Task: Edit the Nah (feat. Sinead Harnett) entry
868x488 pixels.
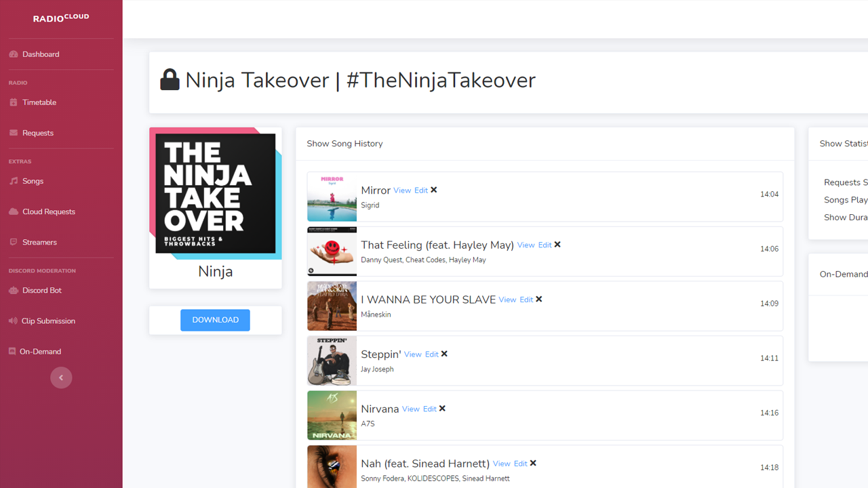Action: [x=520, y=464]
